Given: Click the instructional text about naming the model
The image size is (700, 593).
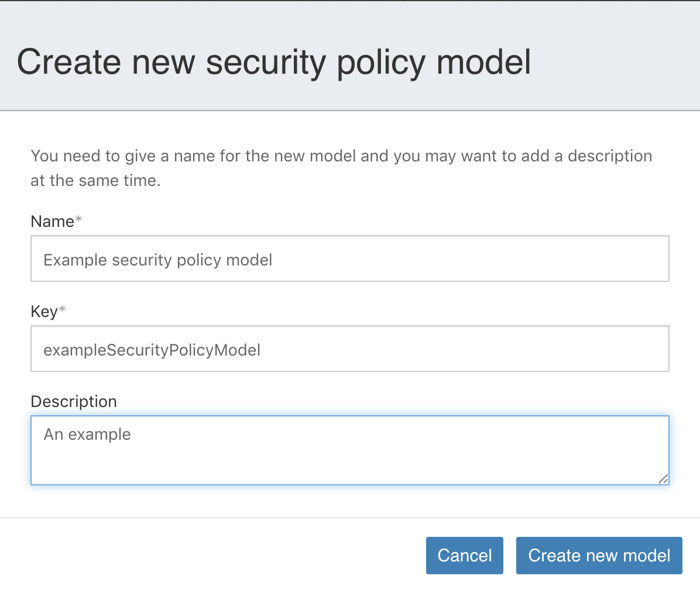Looking at the screenshot, I should [341, 167].
